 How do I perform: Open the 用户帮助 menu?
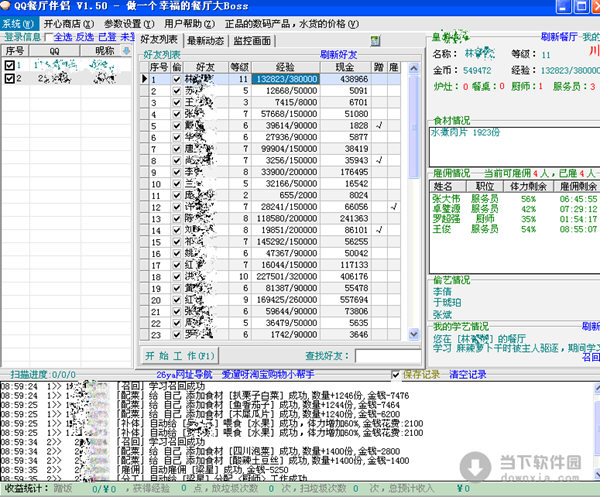pos(189,24)
